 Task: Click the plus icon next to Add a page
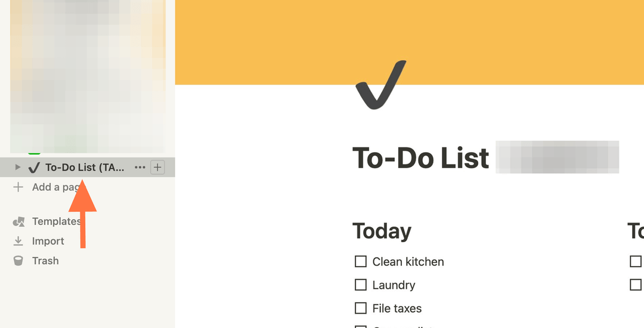tap(18, 187)
